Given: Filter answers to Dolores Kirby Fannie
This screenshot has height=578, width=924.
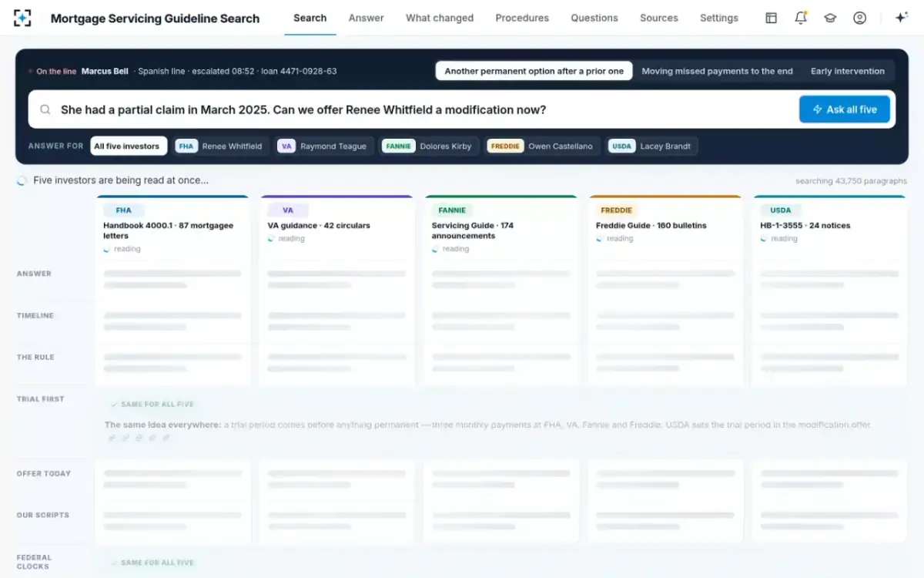Looking at the screenshot, I should click(429, 146).
